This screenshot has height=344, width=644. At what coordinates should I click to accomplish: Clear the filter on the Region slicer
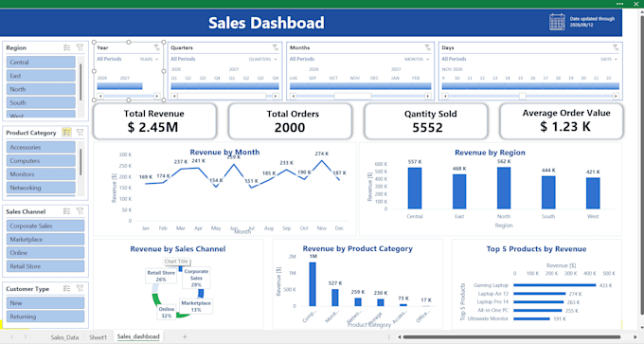(x=80, y=47)
